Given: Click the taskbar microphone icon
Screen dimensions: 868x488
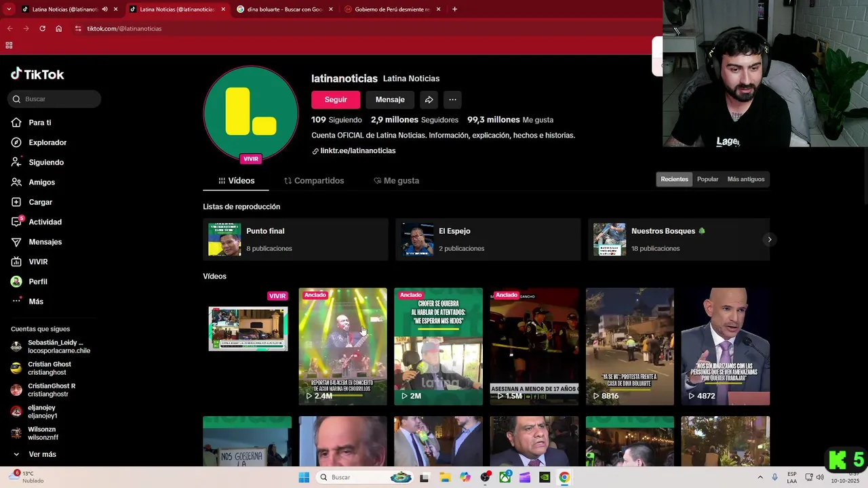Looking at the screenshot, I should click(x=774, y=477).
